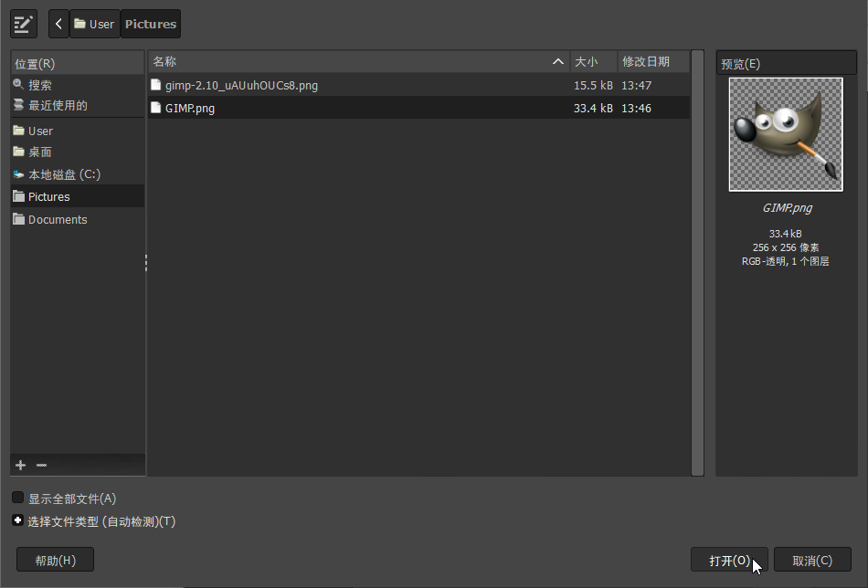
Task: Select Pictures bookmark in sidebar
Action: click(78, 196)
